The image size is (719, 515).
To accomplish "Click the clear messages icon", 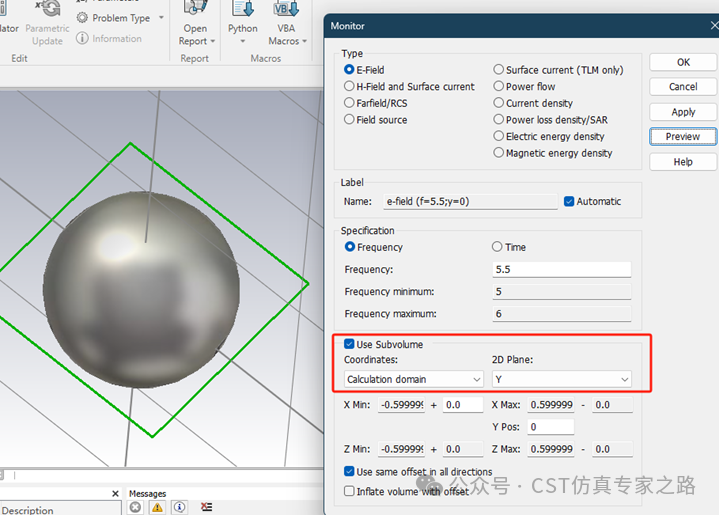I will [206, 507].
